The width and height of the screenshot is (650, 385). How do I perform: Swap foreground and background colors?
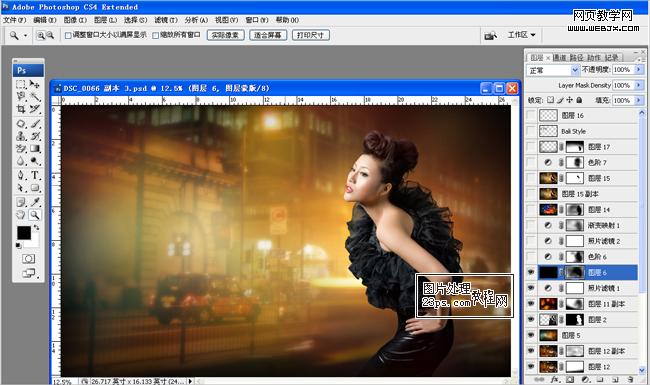36,228
